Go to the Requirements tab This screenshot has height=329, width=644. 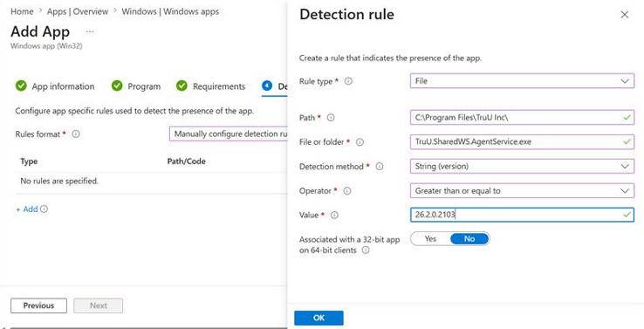(x=210, y=86)
